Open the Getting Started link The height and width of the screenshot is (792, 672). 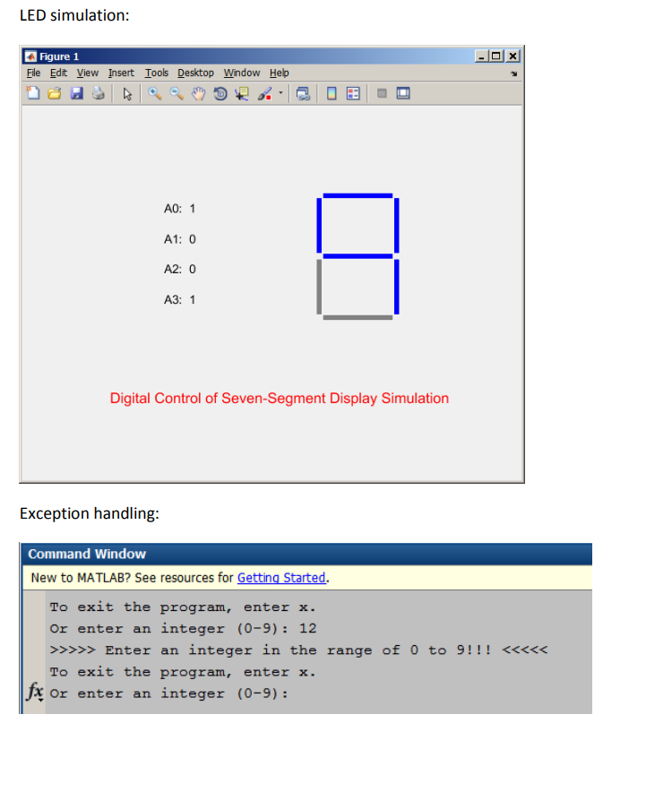[281, 578]
